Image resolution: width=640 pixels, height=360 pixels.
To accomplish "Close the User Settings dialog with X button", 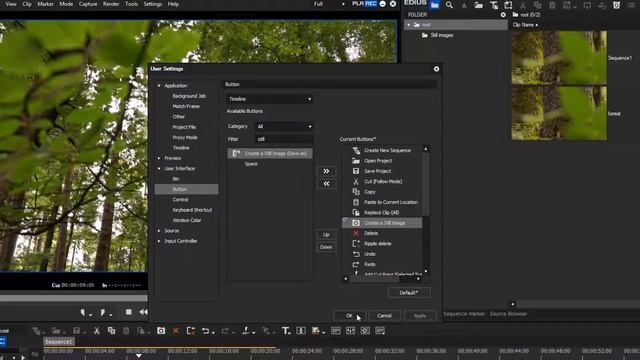I will pyautogui.click(x=436, y=69).
